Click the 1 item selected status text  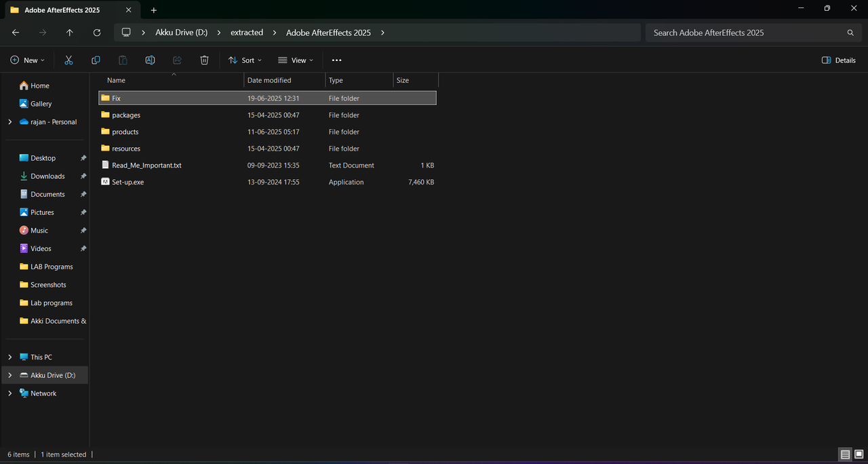(64, 455)
